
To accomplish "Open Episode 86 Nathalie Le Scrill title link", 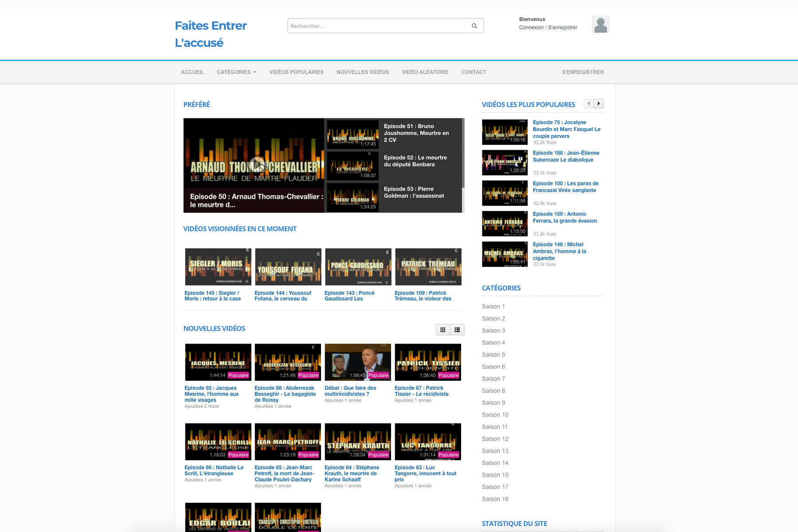I will pyautogui.click(x=214, y=470).
